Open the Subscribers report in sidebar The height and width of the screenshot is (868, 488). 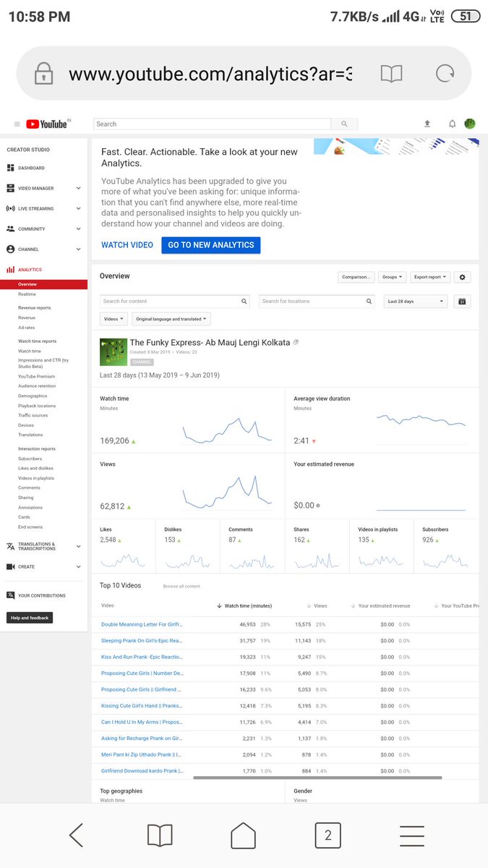point(30,459)
